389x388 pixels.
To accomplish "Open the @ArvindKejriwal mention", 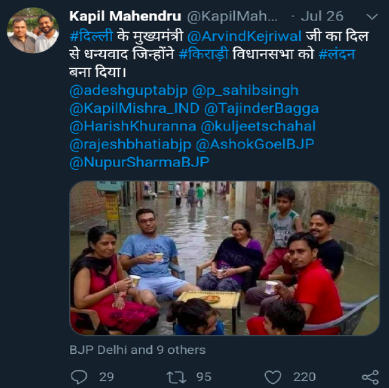I will [244, 36].
